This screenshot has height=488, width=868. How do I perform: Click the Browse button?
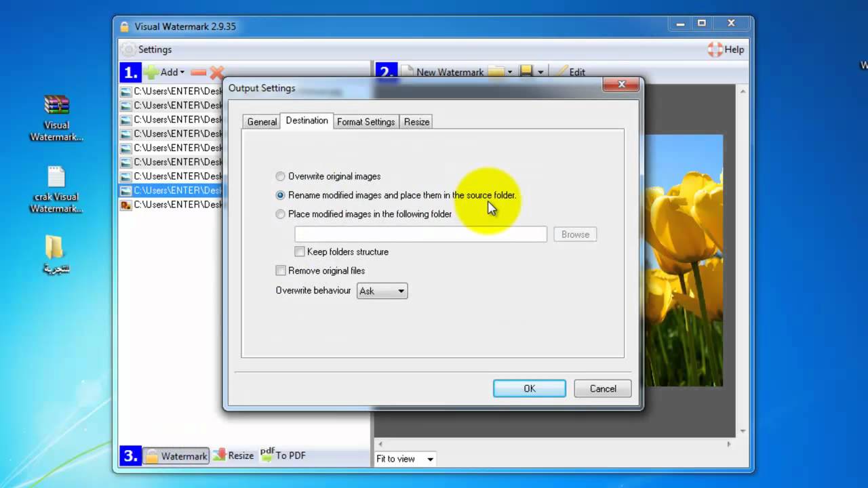575,235
